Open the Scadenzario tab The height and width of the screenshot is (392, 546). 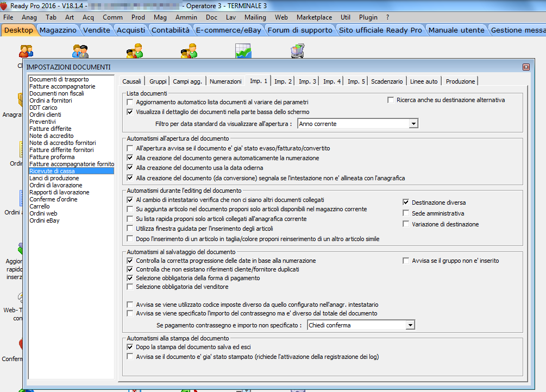click(x=386, y=81)
